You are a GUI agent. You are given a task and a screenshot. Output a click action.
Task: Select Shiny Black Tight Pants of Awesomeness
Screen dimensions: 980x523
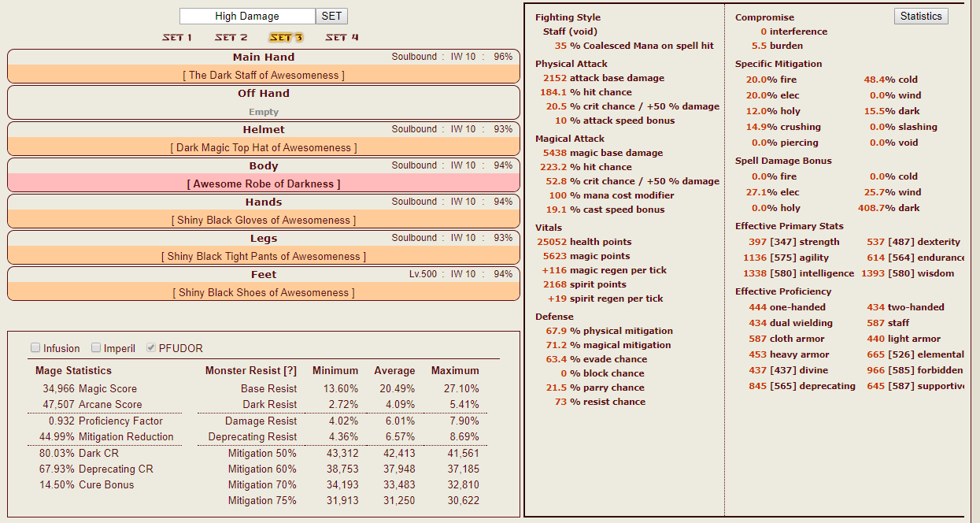pyautogui.click(x=264, y=257)
